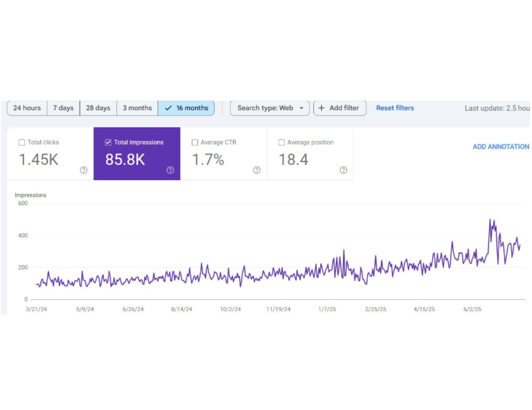
Task: Click the Add filter button
Action: pos(340,108)
